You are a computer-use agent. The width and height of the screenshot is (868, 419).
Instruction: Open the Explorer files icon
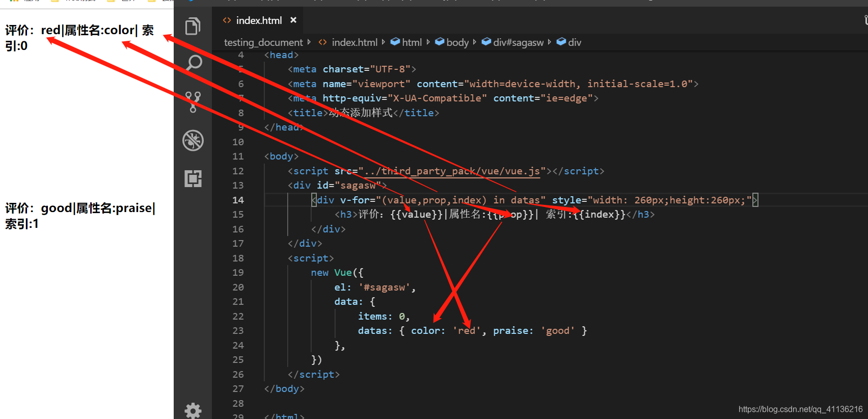(193, 26)
